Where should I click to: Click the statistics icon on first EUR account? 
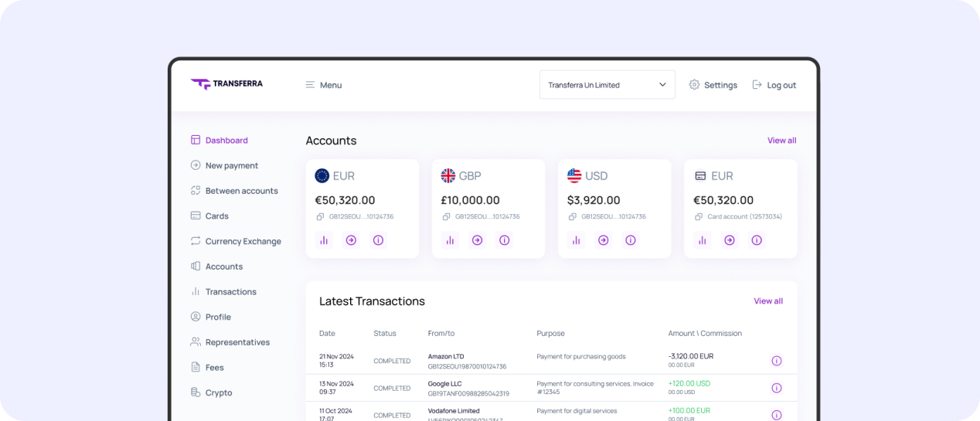(324, 240)
